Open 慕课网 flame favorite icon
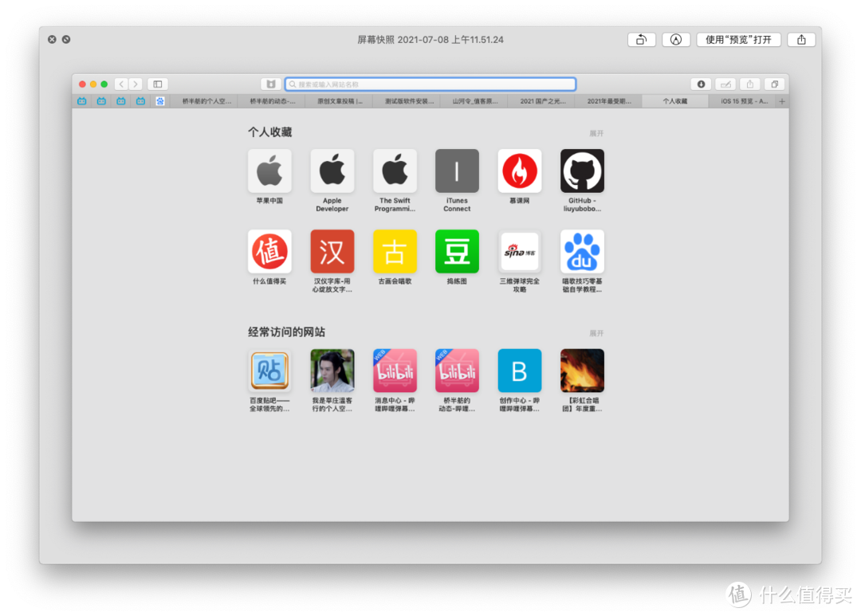Screen dimensions: 861x616 520,171
